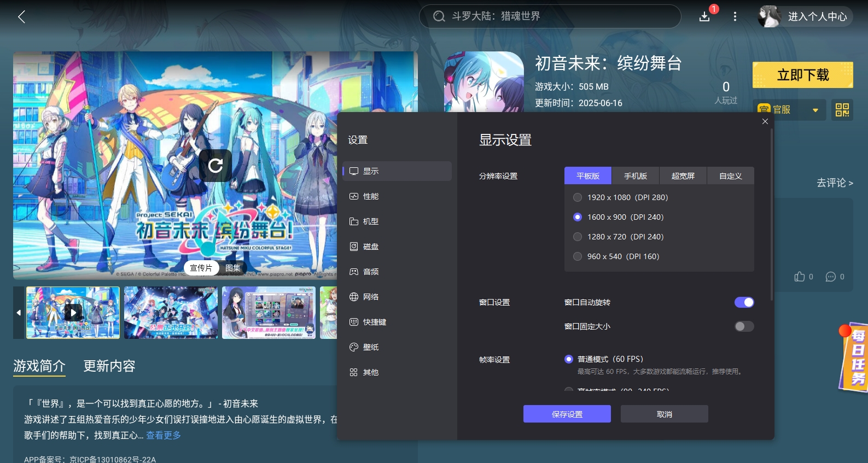Select the 手机版 resolution tab
This screenshot has width=868, height=463.
tap(636, 176)
